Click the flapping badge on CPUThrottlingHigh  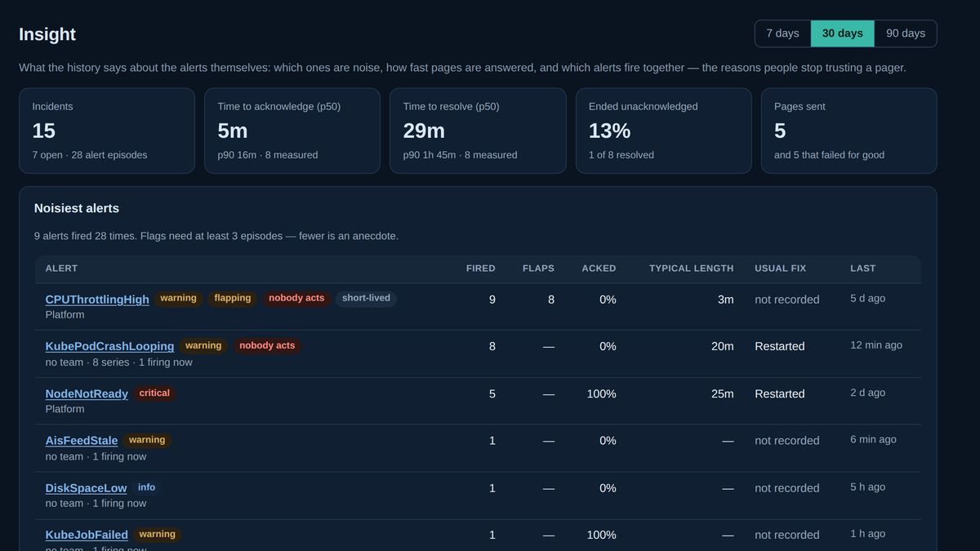coord(232,299)
